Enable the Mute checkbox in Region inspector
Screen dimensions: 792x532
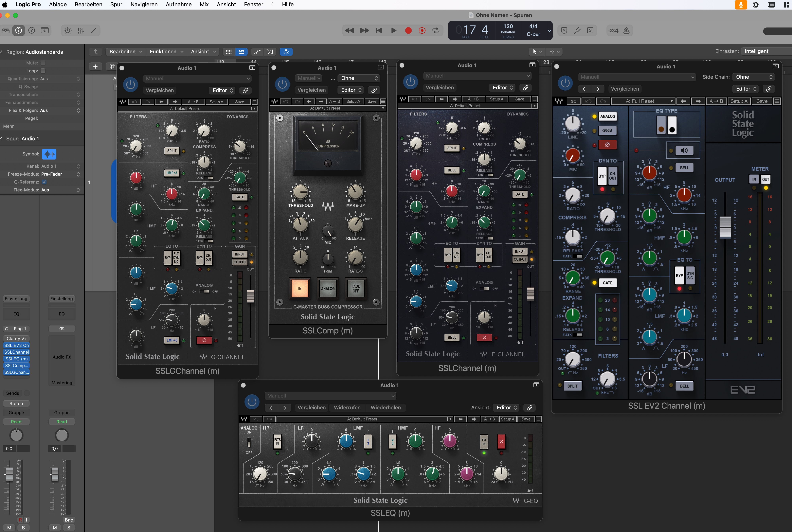(43, 63)
